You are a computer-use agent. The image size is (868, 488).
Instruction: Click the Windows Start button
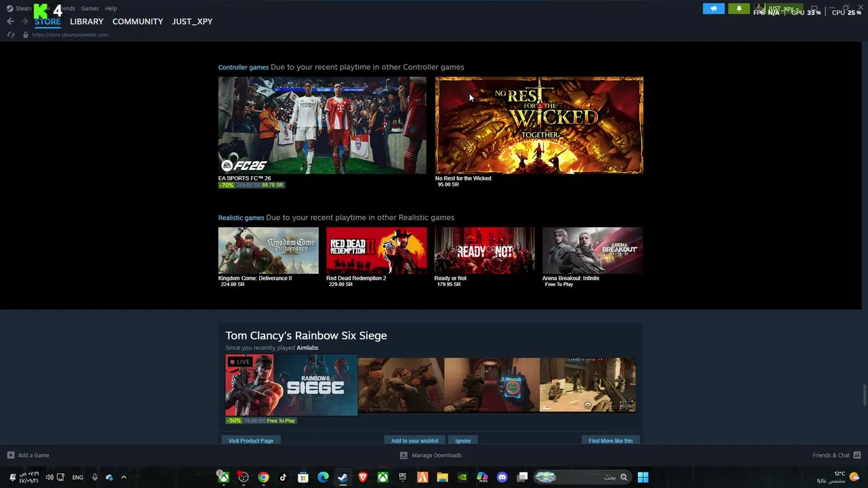point(643,477)
